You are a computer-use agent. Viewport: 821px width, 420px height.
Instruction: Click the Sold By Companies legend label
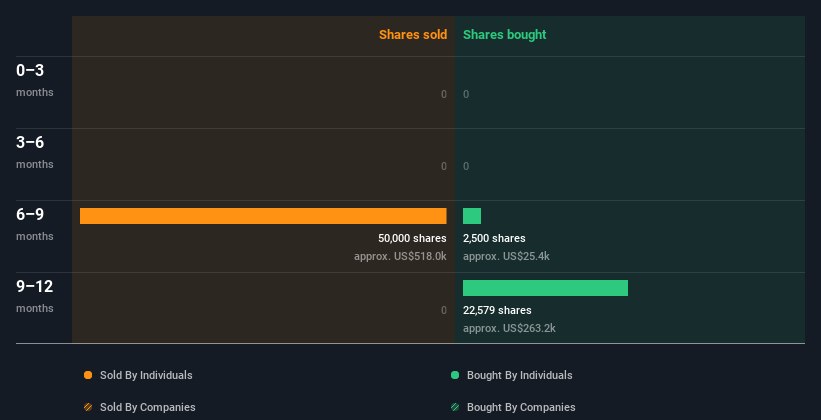(x=148, y=407)
